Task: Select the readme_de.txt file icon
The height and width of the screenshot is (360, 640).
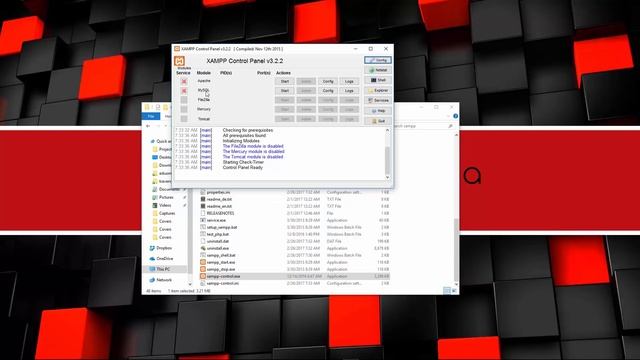Action: [203, 199]
